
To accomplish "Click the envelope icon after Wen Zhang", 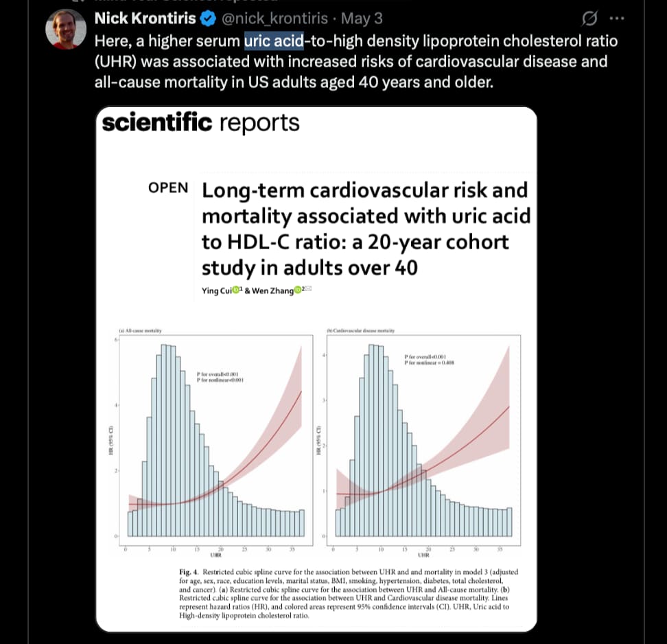I will [308, 288].
